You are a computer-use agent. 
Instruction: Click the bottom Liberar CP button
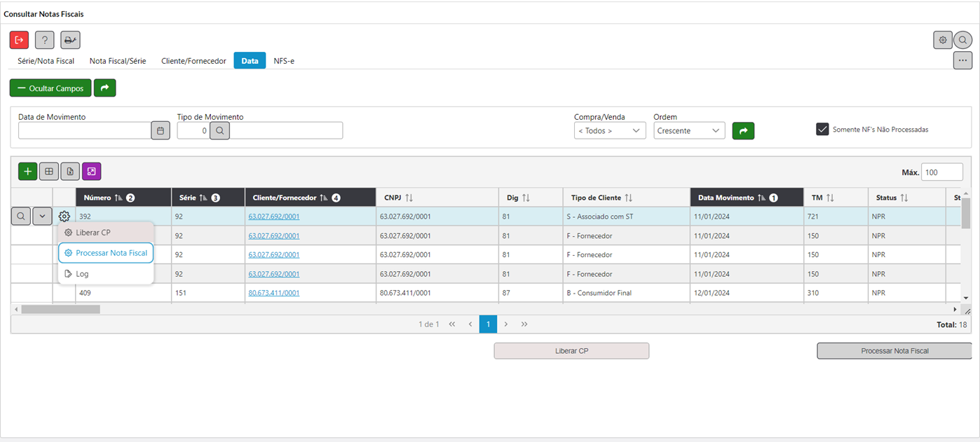(x=571, y=351)
